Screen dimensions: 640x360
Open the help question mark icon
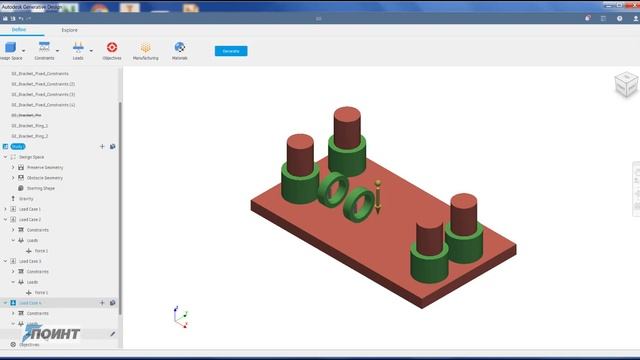tap(620, 18)
